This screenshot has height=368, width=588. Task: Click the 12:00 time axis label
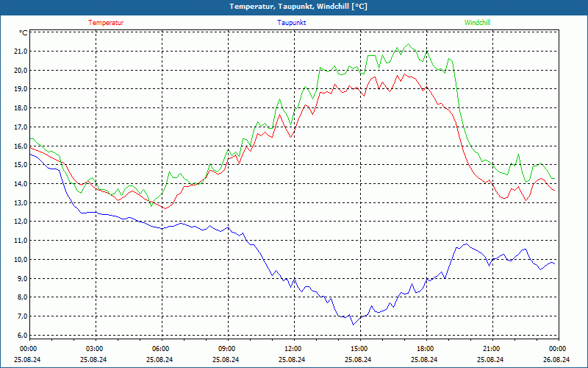pos(293,349)
